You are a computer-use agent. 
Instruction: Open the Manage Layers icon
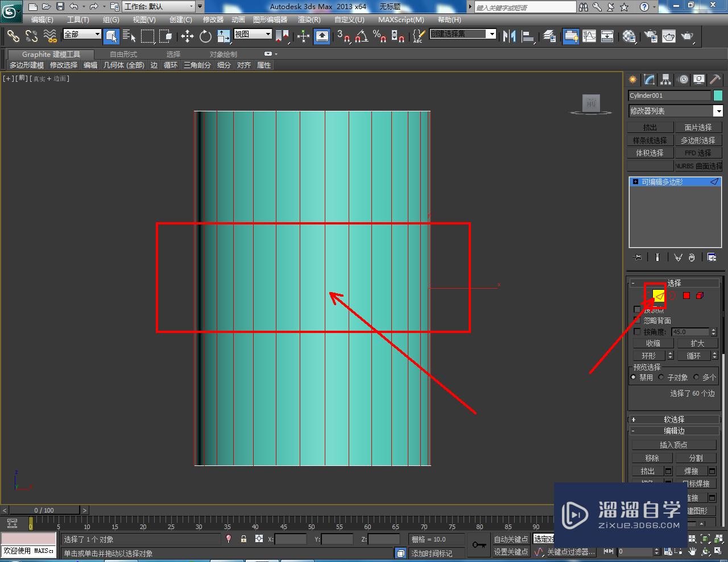coord(549,36)
